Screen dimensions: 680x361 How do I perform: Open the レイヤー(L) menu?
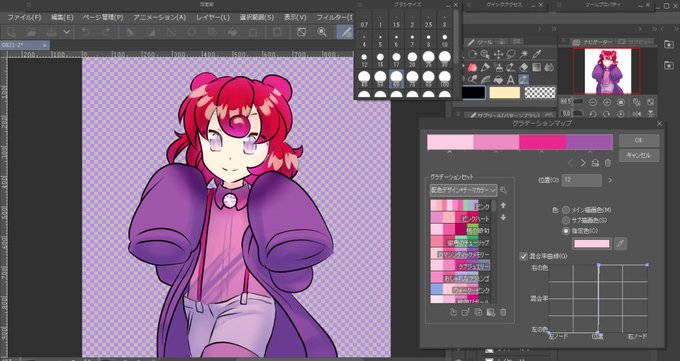tap(212, 17)
